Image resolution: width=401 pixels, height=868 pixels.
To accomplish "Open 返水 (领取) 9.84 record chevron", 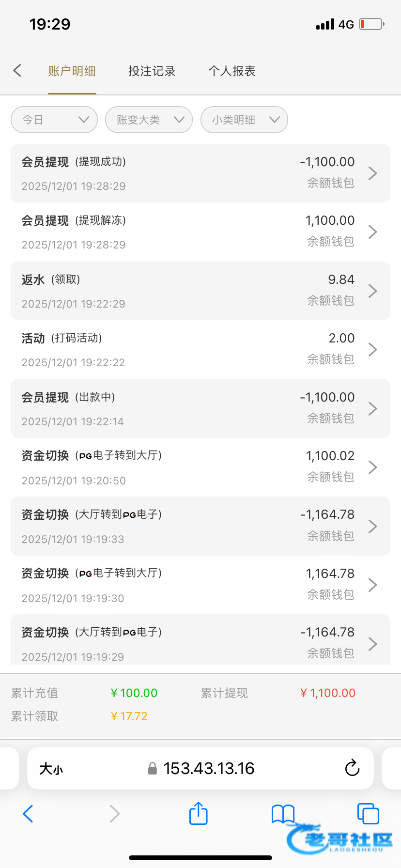I will (x=372, y=291).
